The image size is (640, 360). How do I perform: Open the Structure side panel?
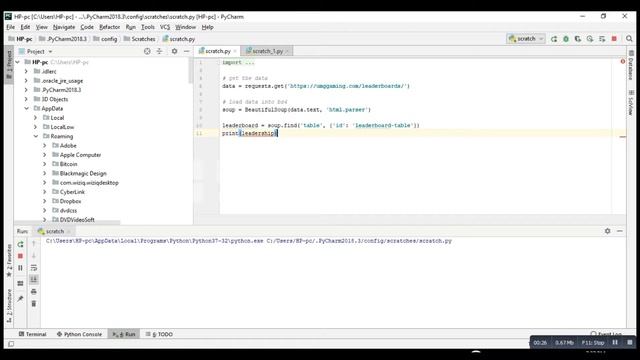pyautogui.click(x=9, y=305)
